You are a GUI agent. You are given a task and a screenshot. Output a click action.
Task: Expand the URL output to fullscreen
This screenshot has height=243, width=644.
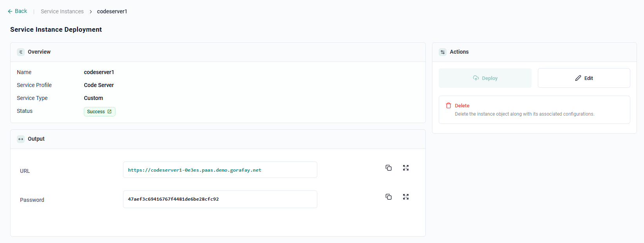[x=406, y=168]
